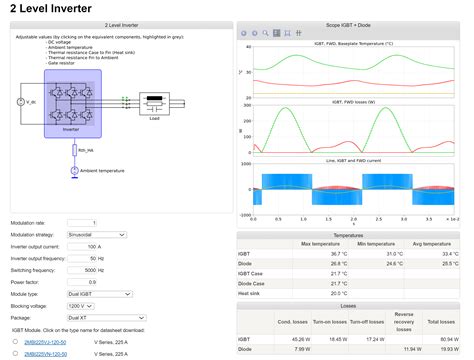Screen dimensions: 474x360
Task: Click Diode min temperature value 24.6 °C
Action: 394,264
